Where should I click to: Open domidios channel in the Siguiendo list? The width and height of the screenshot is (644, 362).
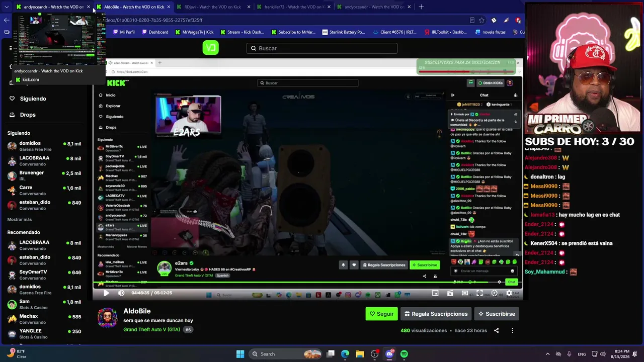[44, 146]
